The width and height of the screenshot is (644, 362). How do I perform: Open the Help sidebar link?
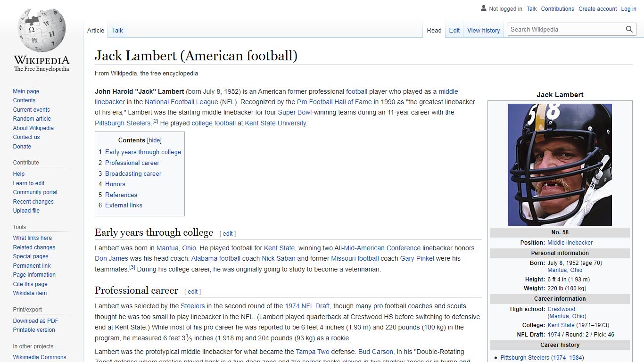[18, 174]
